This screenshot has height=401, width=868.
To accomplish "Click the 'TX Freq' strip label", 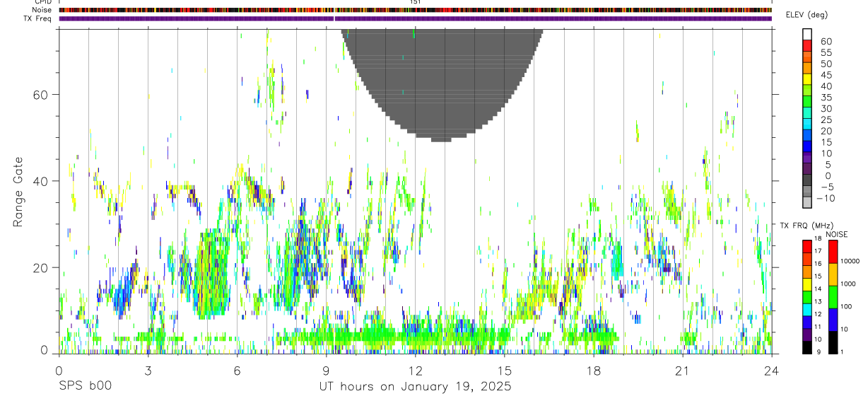I will pyautogui.click(x=38, y=18).
